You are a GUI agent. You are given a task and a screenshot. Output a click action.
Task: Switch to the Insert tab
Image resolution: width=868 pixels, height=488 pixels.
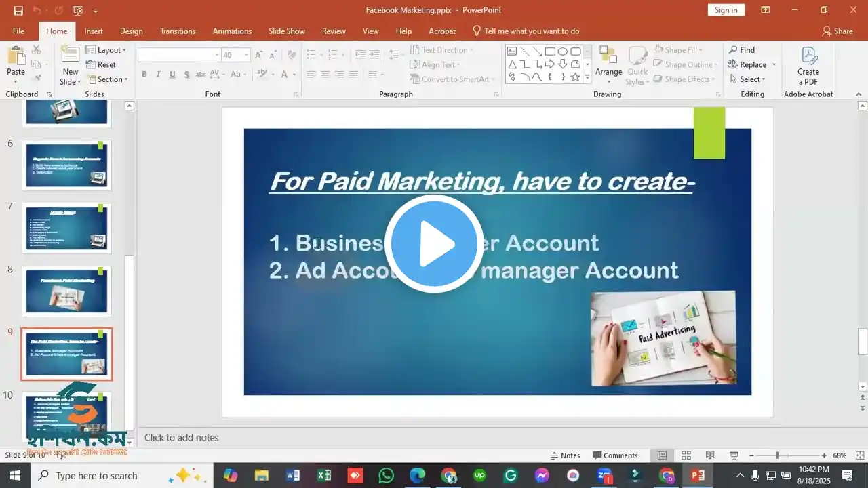pos(94,31)
